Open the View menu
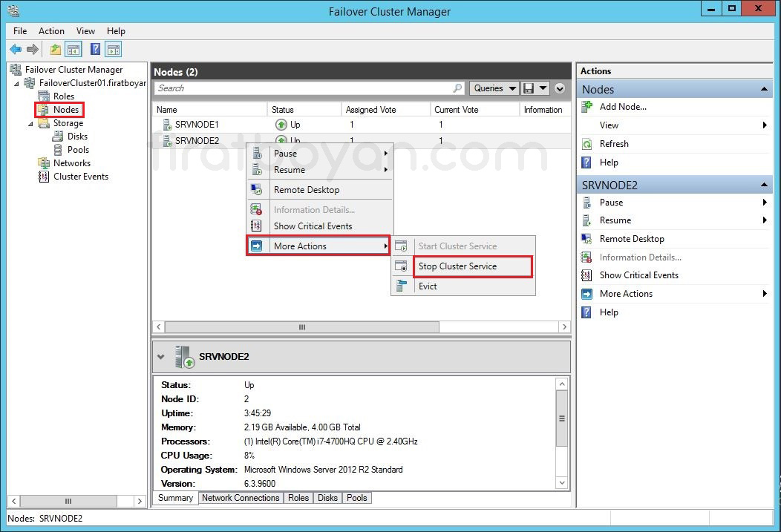Viewport: 781px width, 532px height. pos(85,31)
